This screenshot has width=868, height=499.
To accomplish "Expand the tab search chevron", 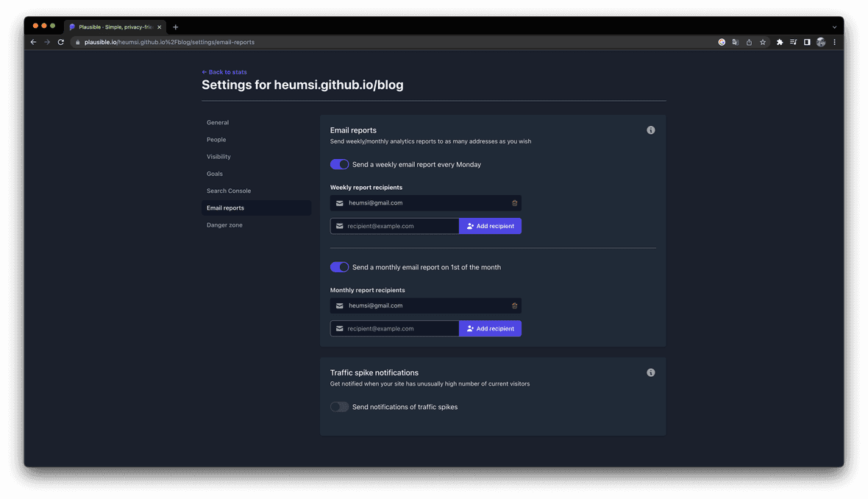I will click(x=834, y=27).
